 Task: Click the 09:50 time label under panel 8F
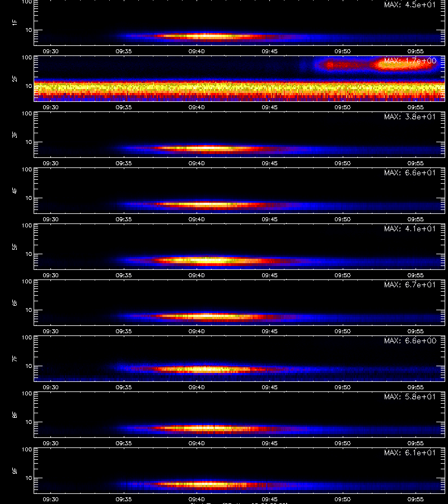point(342,443)
